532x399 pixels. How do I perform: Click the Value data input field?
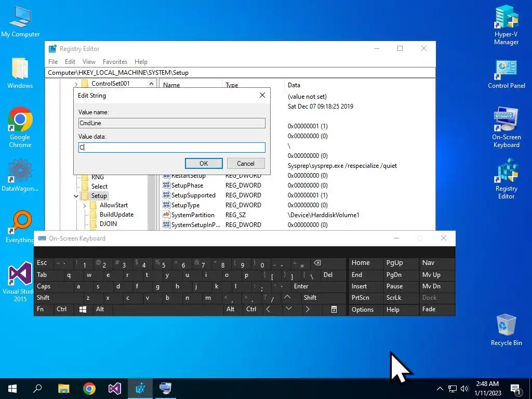tap(171, 147)
